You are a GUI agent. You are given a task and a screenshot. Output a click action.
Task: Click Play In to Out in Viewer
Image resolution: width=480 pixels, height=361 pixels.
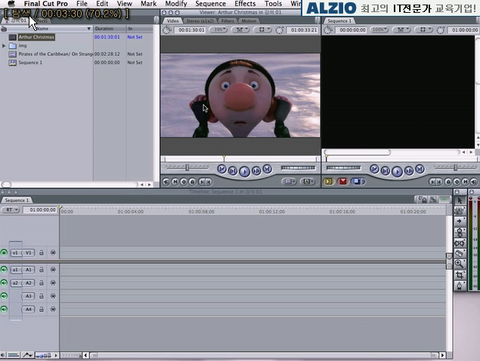[x=233, y=171]
